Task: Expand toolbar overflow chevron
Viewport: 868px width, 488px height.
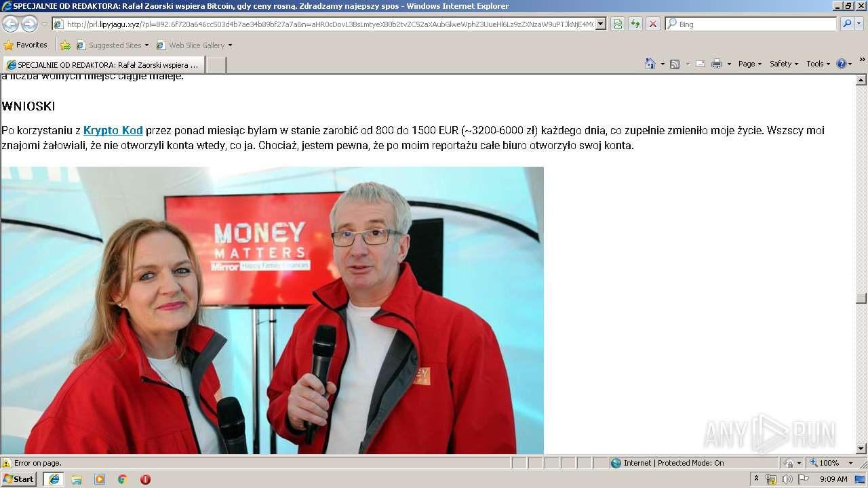Action: (862, 60)
